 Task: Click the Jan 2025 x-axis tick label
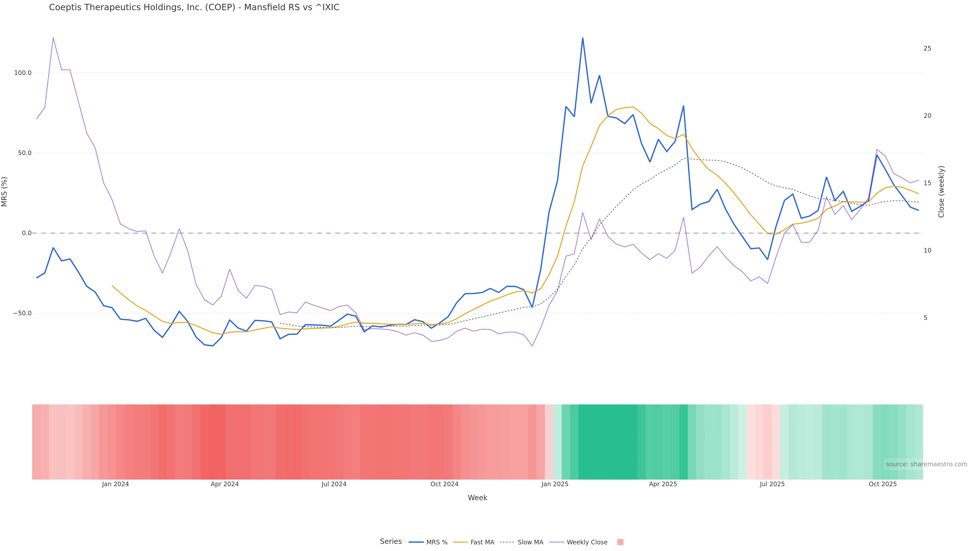[x=555, y=484]
